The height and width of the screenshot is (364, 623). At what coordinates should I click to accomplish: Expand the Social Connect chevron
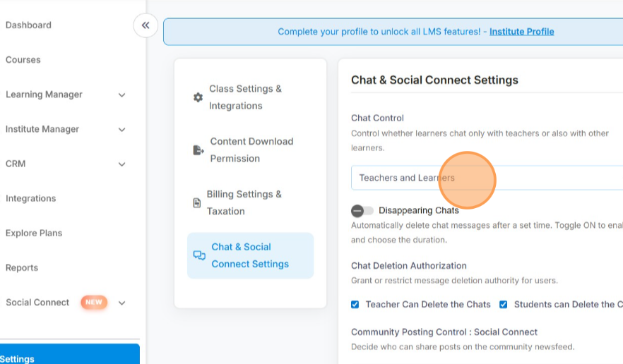[121, 303]
